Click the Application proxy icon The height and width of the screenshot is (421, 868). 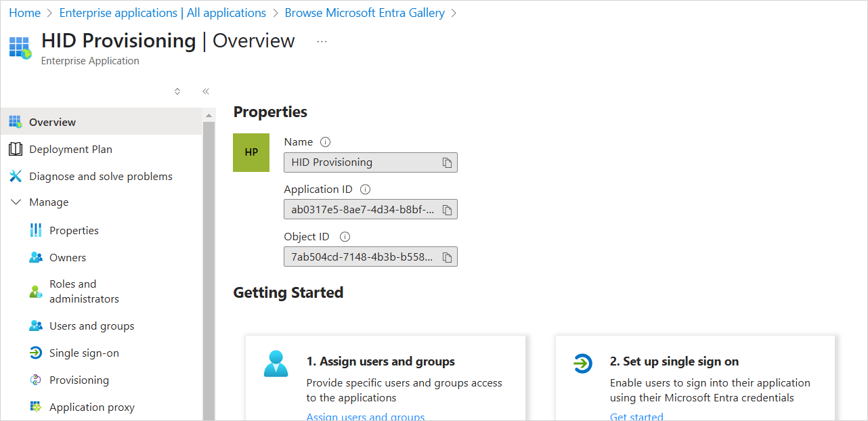pyautogui.click(x=36, y=407)
